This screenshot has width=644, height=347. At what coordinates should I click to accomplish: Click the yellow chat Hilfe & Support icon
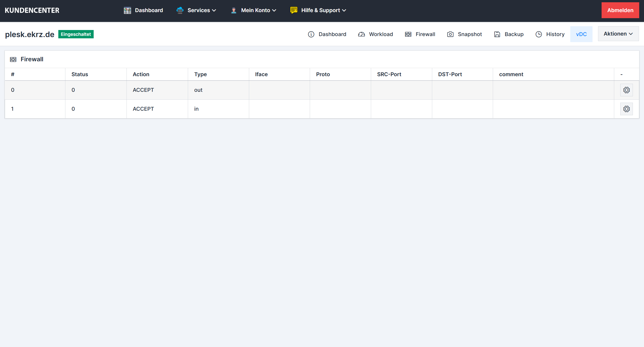pyautogui.click(x=294, y=10)
